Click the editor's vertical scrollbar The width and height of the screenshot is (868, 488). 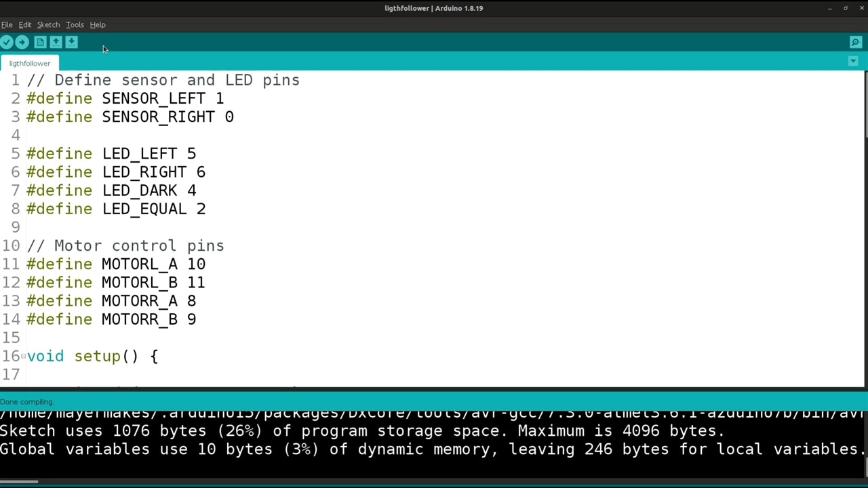click(x=865, y=108)
